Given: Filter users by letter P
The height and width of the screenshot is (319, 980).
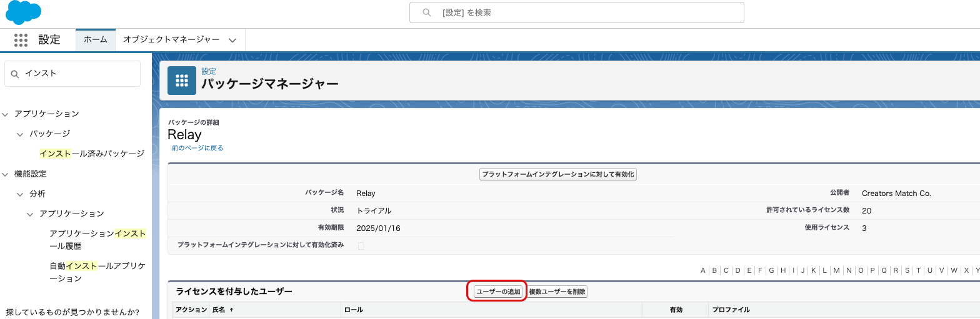Looking at the screenshot, I should click(872, 270).
